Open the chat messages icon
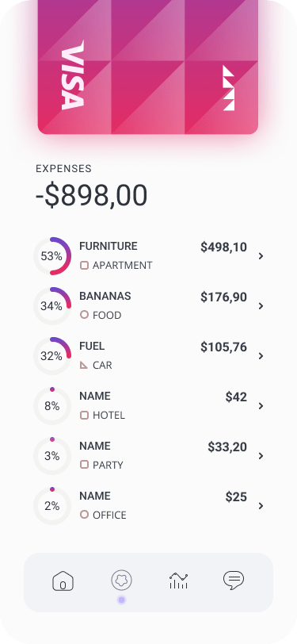The image size is (297, 644). pos(234,581)
